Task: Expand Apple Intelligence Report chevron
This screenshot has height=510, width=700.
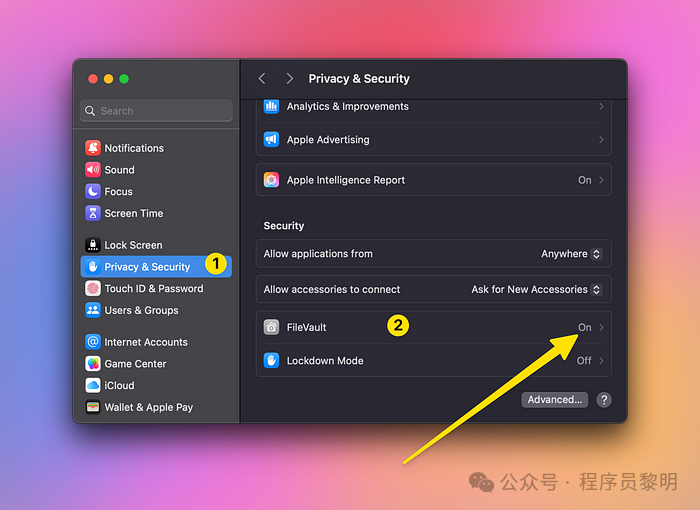Action: click(x=601, y=180)
